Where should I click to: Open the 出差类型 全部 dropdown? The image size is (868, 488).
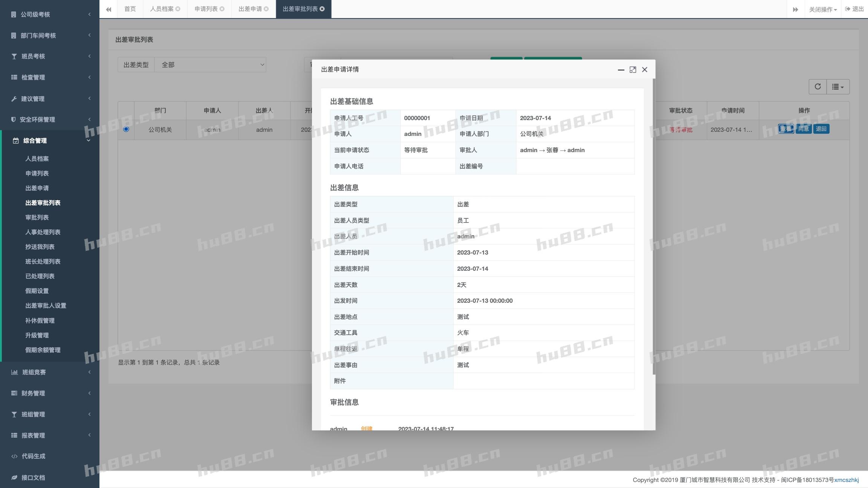(x=210, y=65)
